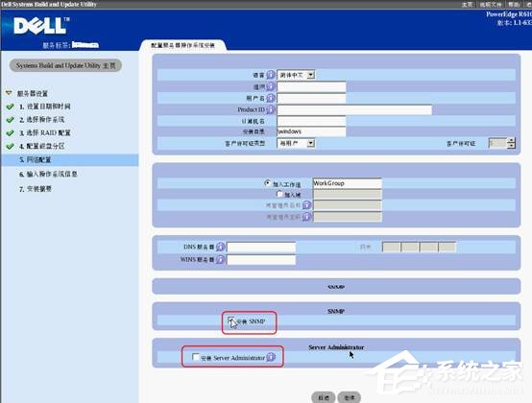The width and height of the screenshot is (532, 403).
Task: Click the username input field
Action: pos(311,98)
